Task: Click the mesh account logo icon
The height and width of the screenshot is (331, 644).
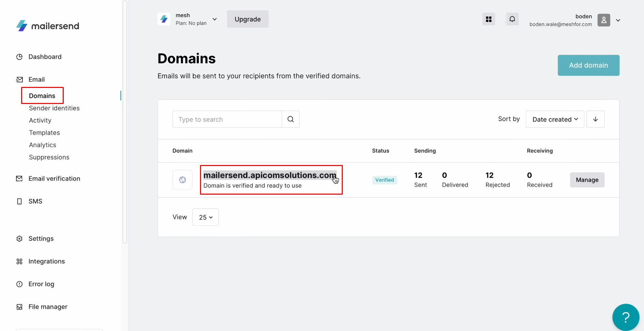Action: tap(164, 19)
